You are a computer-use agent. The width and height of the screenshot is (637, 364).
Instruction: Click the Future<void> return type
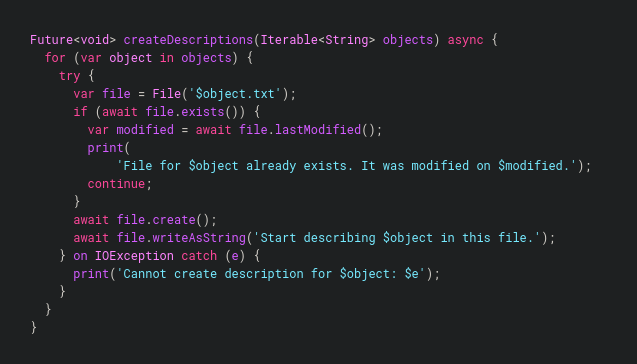[73, 40]
